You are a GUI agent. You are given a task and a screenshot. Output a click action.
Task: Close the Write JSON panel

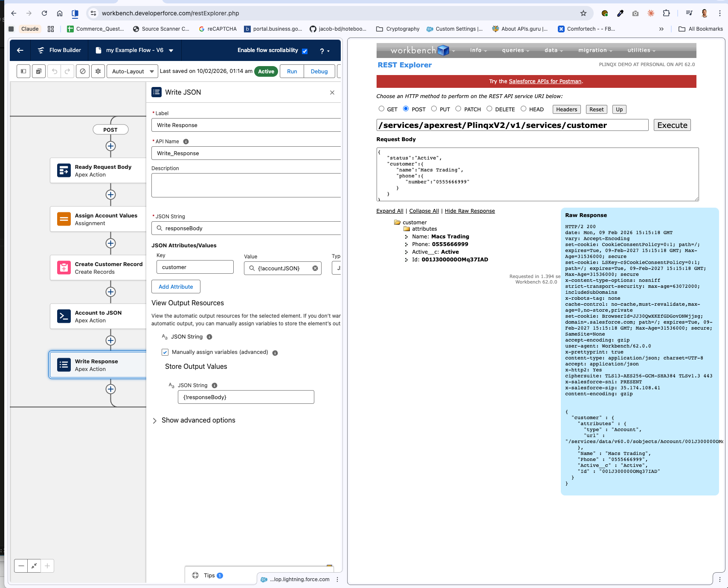point(332,93)
